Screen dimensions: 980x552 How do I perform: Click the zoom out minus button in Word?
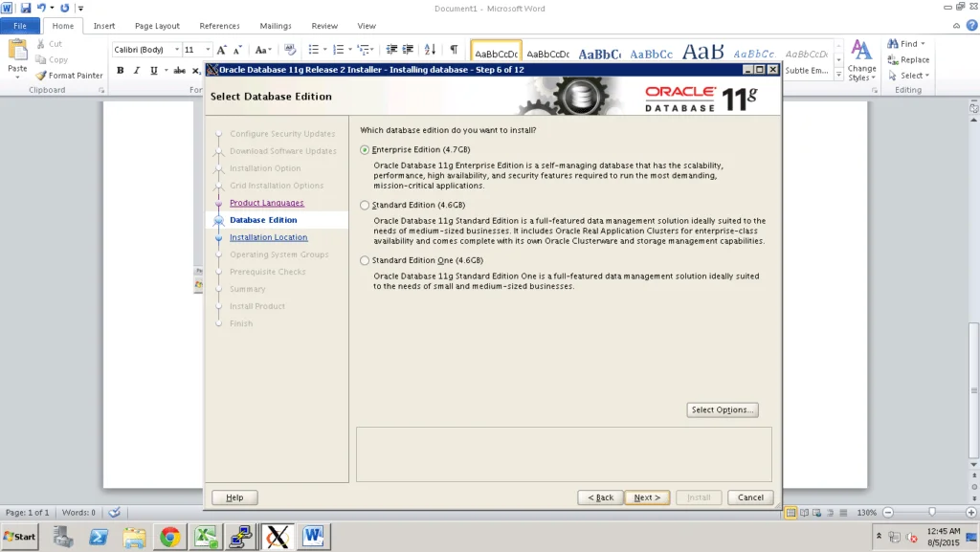(x=888, y=512)
